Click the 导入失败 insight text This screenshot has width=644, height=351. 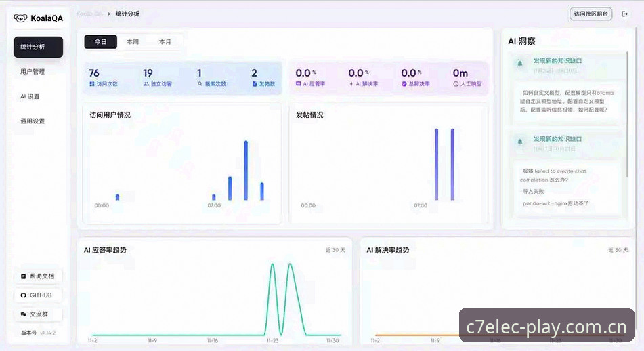533,191
